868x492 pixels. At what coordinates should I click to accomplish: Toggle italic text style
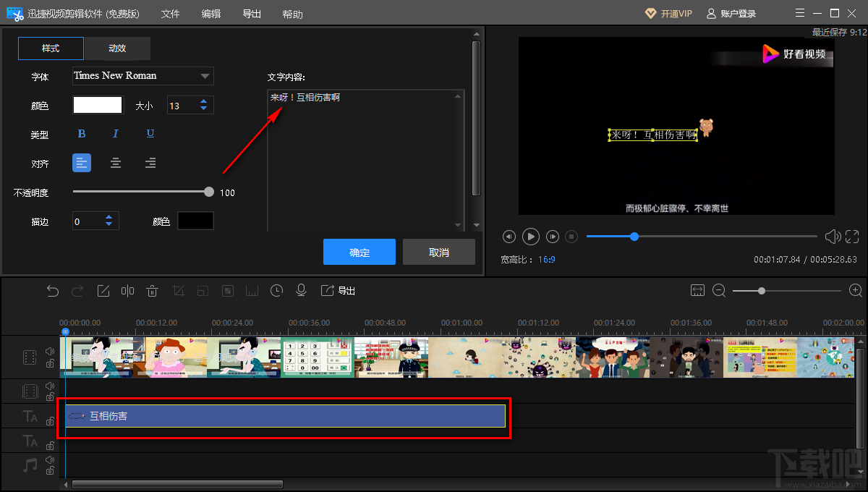point(115,134)
